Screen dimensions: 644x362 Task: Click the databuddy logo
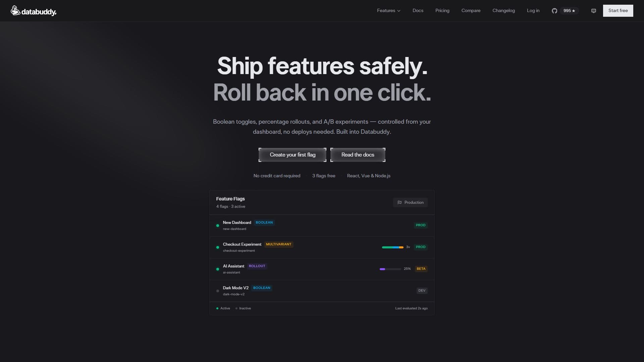click(x=34, y=11)
